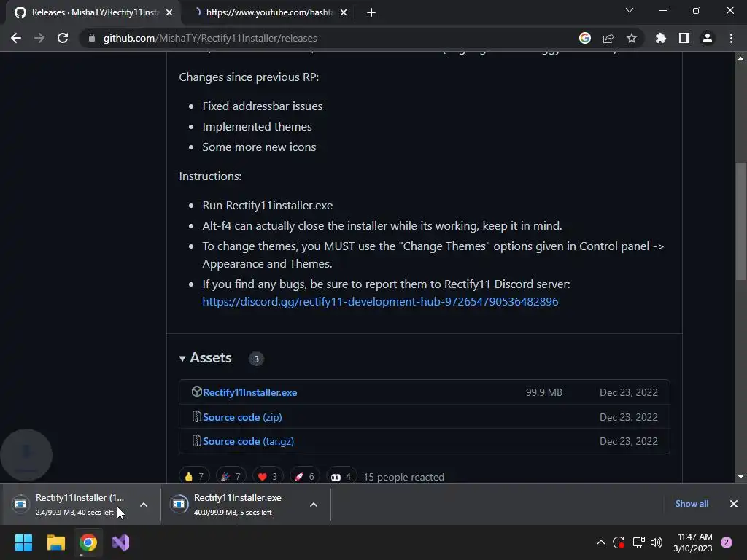Click the share page icon
747x560 pixels.
[608, 38]
